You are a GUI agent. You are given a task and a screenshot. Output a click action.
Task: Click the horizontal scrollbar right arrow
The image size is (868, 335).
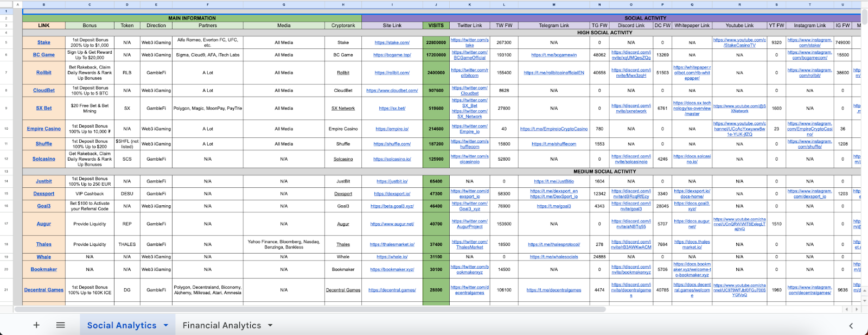[x=857, y=309]
